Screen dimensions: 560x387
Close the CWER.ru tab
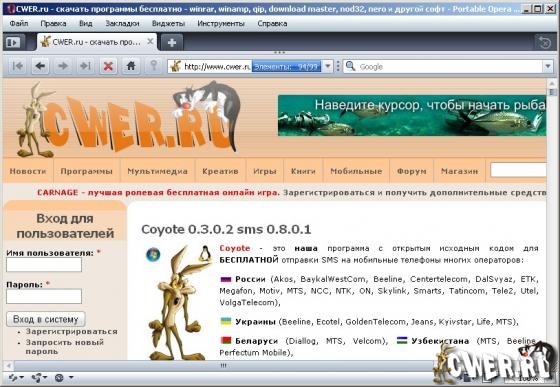pyautogui.click(x=151, y=41)
